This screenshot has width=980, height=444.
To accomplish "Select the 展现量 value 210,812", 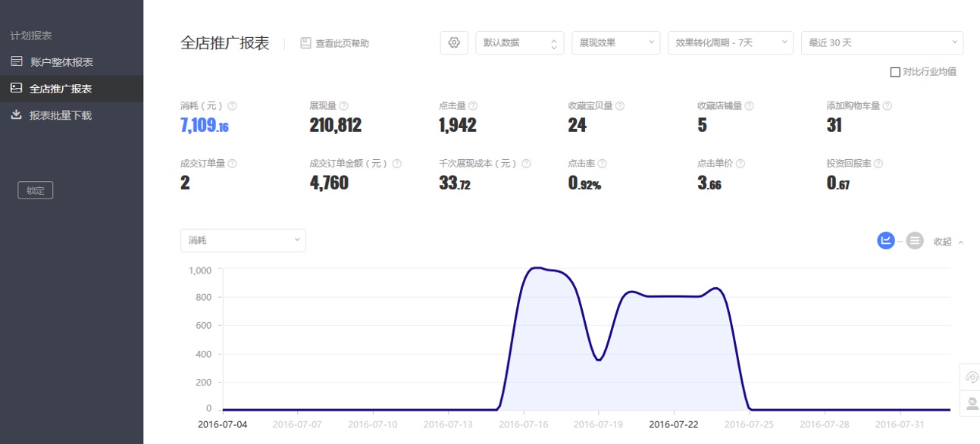I will 335,126.
